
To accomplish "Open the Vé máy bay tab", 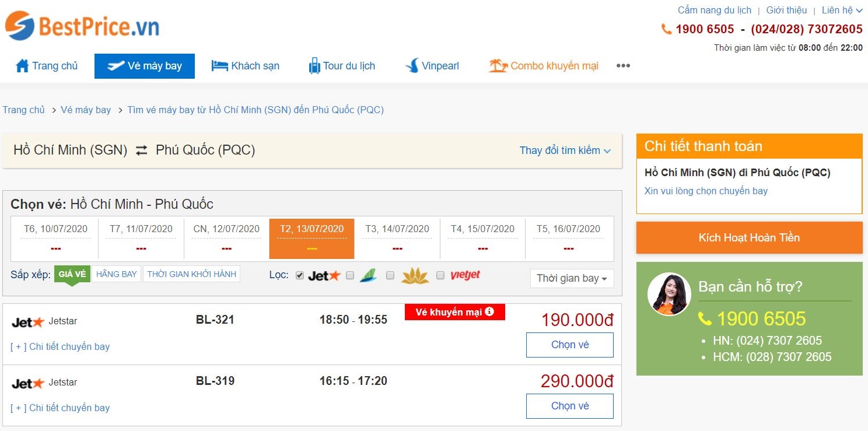I will point(145,66).
